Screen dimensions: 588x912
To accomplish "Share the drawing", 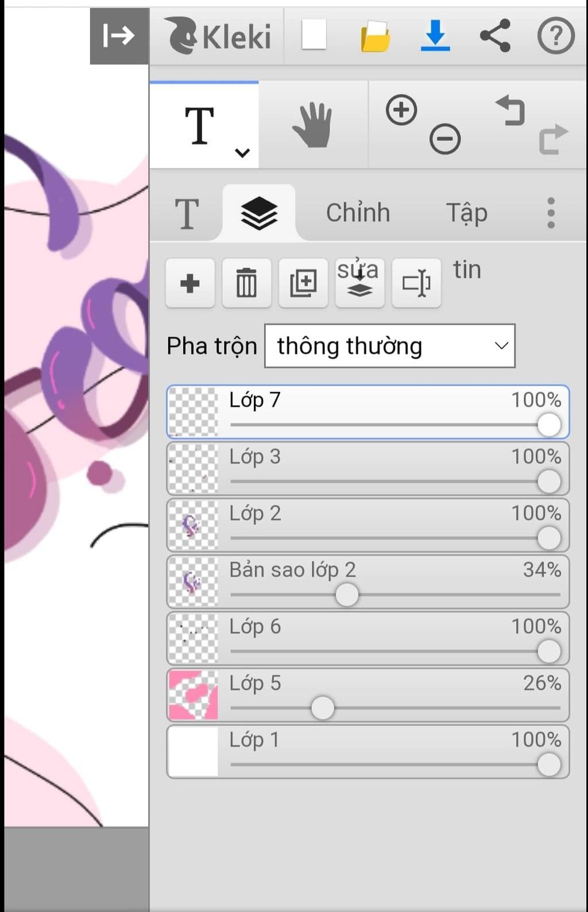I will (x=495, y=36).
